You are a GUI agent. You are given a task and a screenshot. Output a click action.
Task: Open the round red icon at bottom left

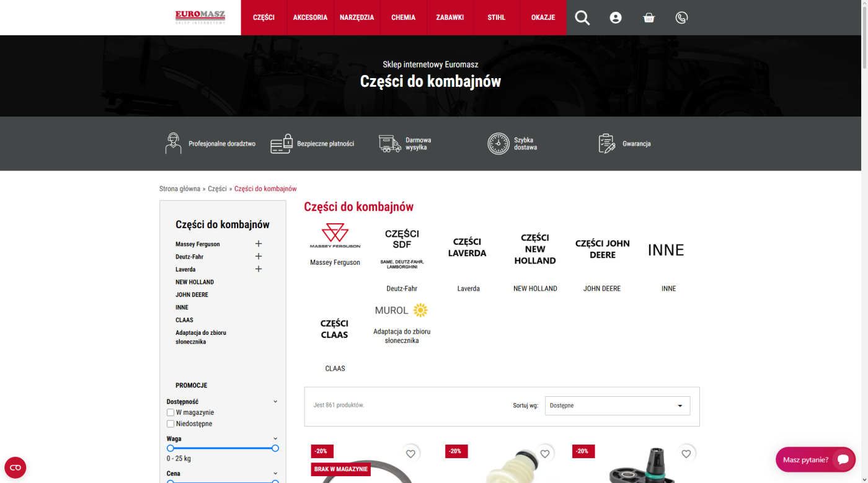pos(15,467)
